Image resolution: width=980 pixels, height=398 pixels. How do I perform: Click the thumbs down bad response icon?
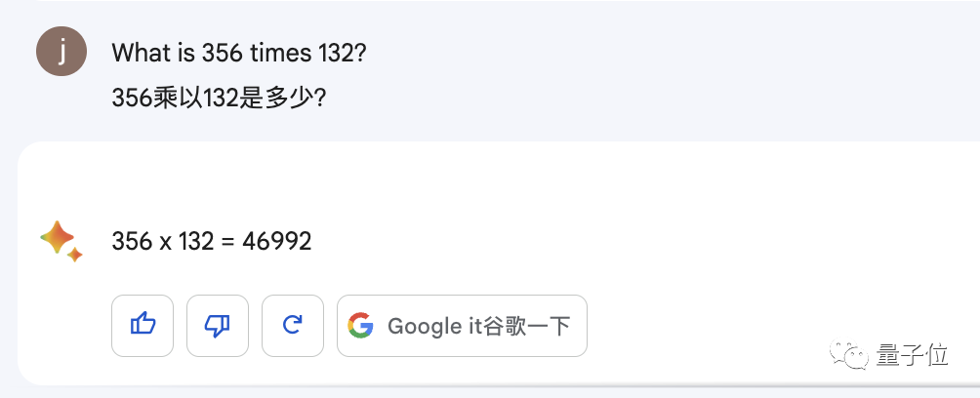[218, 326]
